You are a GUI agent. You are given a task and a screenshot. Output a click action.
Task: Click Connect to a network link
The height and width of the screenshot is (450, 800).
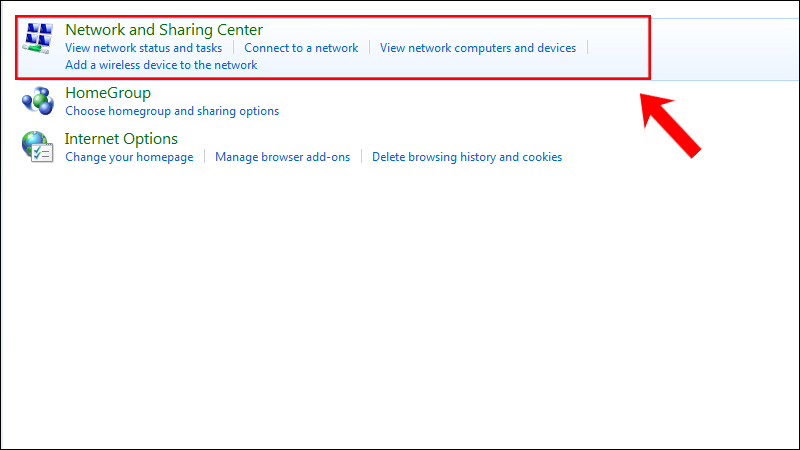tap(301, 48)
